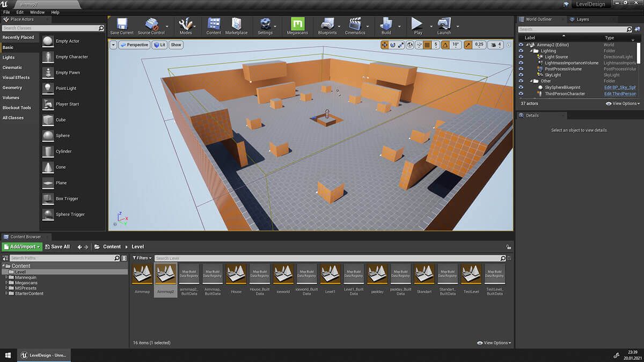Click the Cinematics toolbar icon
Screen dimensions: 644x362
(355, 24)
